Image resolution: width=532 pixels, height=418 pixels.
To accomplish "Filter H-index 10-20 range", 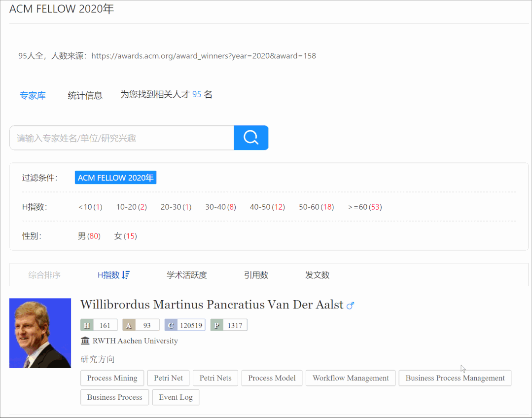I will (x=132, y=207).
